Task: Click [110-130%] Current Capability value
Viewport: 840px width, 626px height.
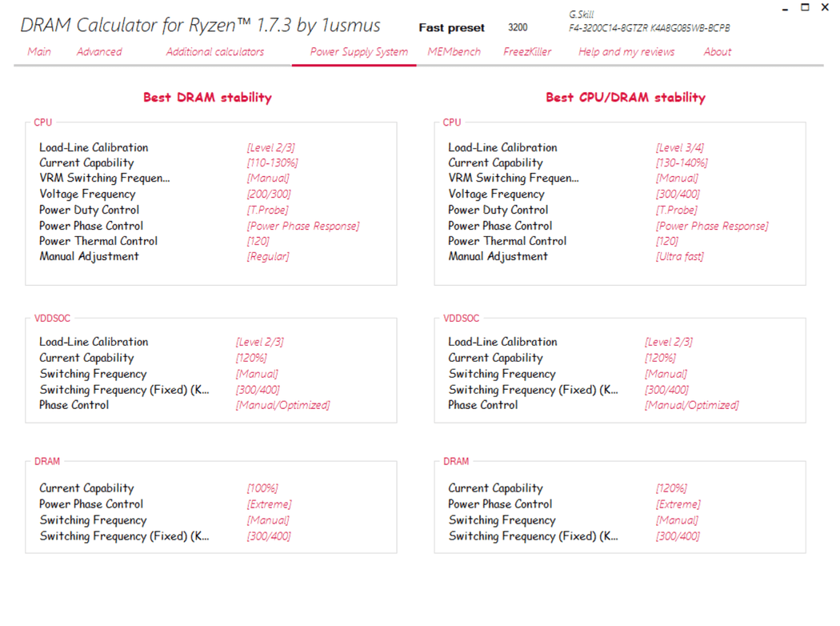Action: tap(272, 163)
